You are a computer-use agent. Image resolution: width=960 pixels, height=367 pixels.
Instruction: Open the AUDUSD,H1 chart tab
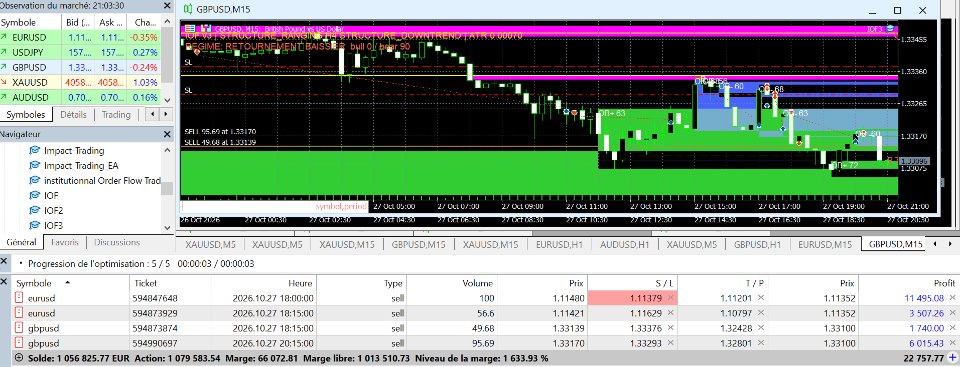(x=624, y=244)
